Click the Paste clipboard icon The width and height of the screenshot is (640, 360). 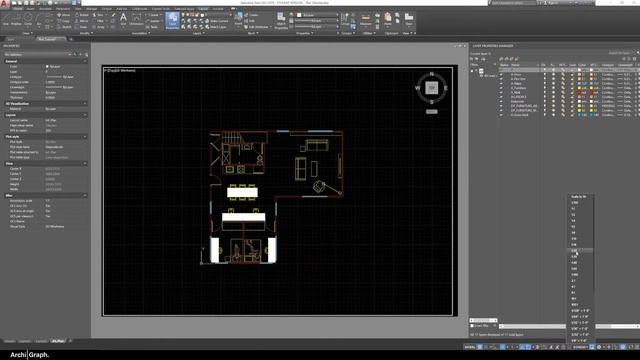(x=388, y=19)
